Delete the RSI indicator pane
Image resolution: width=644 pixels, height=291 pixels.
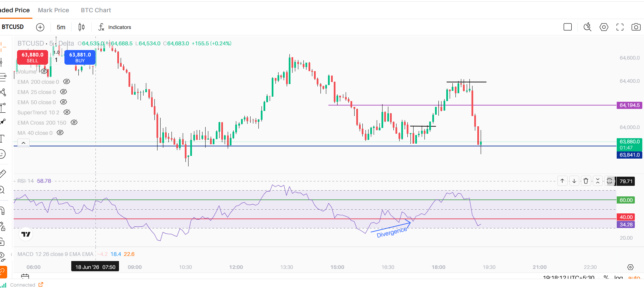[586, 181]
